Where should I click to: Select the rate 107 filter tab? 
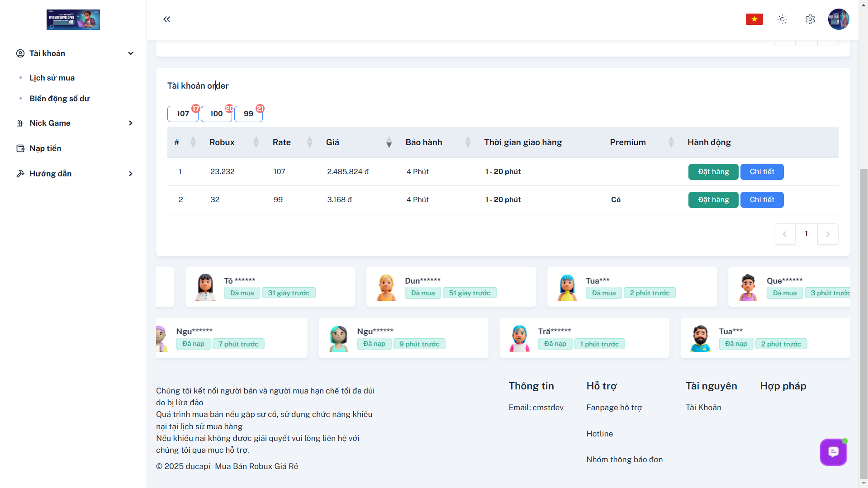[x=183, y=114]
